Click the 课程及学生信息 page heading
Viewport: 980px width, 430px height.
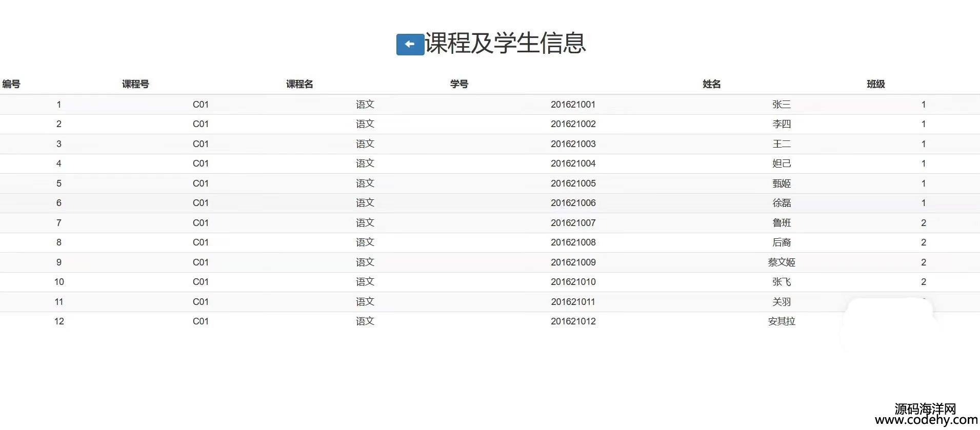(505, 43)
